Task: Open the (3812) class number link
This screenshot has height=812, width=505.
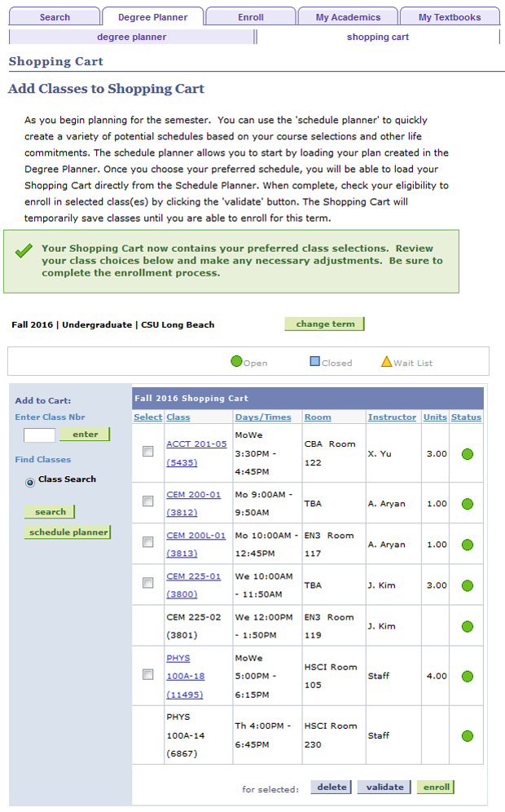Action: pyautogui.click(x=182, y=512)
